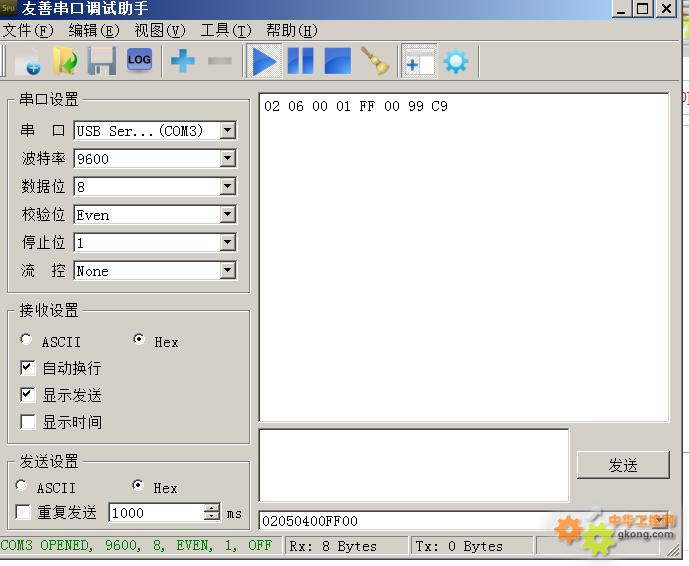Viewport: 689px width, 566px height.
Task: Open settings with blue gear icon
Action: click(x=456, y=62)
